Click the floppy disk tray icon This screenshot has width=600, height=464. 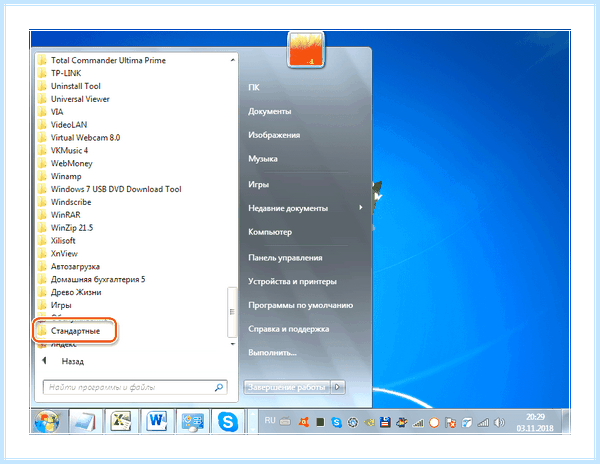point(385,422)
